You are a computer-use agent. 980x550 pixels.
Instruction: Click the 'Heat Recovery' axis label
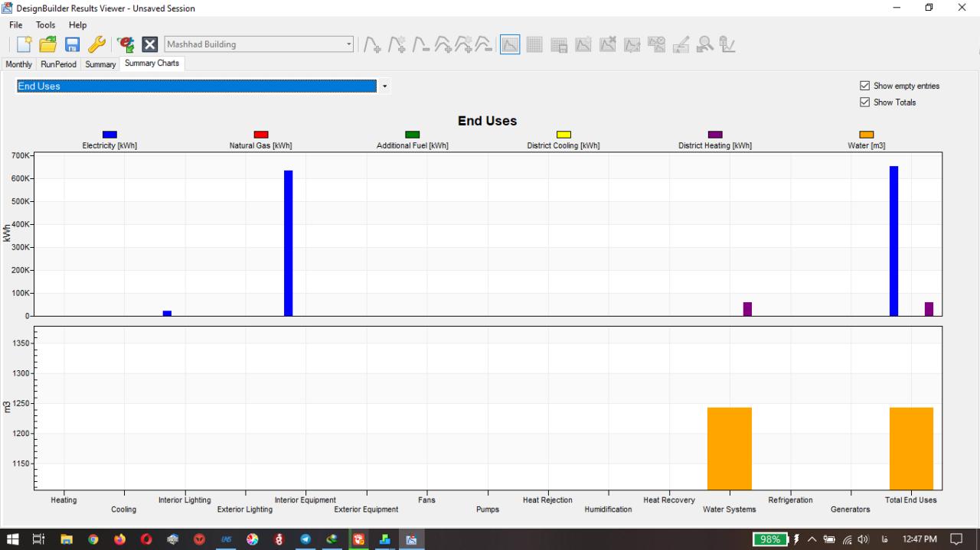669,500
